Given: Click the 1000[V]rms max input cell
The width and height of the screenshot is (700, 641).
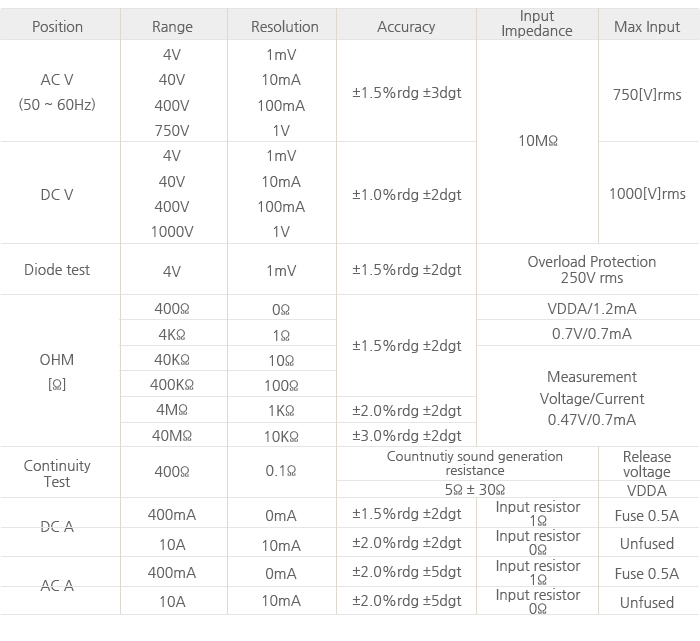Looking at the screenshot, I should tap(646, 194).
